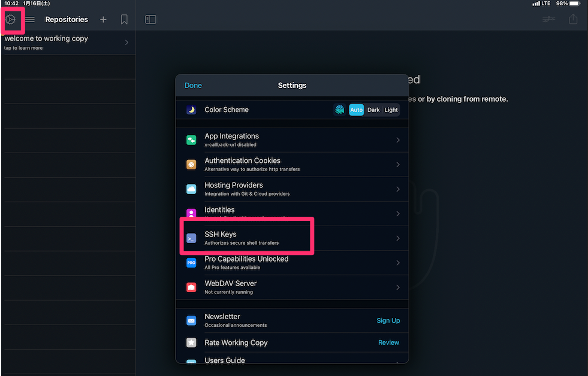Open the WebDAV Server settings
The width and height of the screenshot is (588, 376).
292,287
